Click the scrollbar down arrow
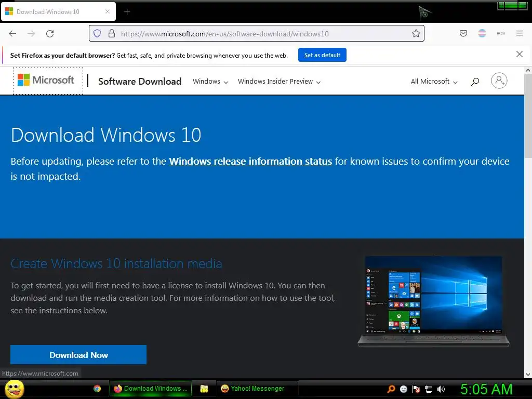This screenshot has height=399, width=532. point(528,375)
